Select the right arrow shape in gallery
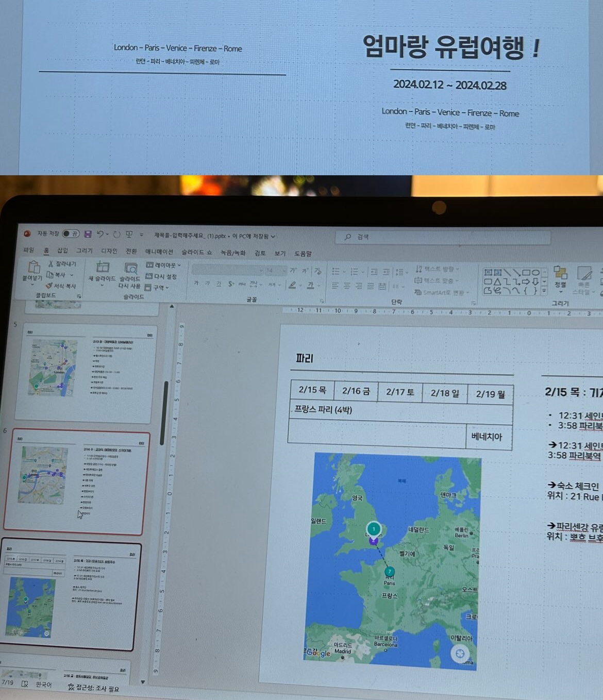Viewport: 603px width, 700px height. click(x=526, y=282)
